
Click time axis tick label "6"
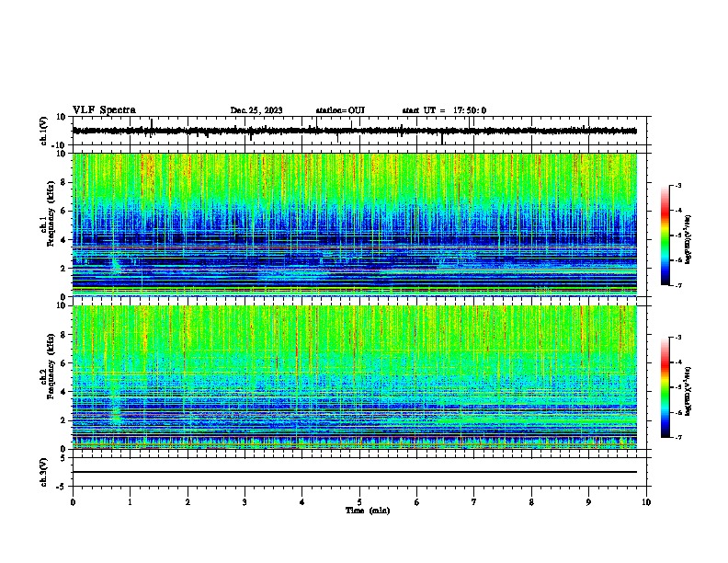417,502
